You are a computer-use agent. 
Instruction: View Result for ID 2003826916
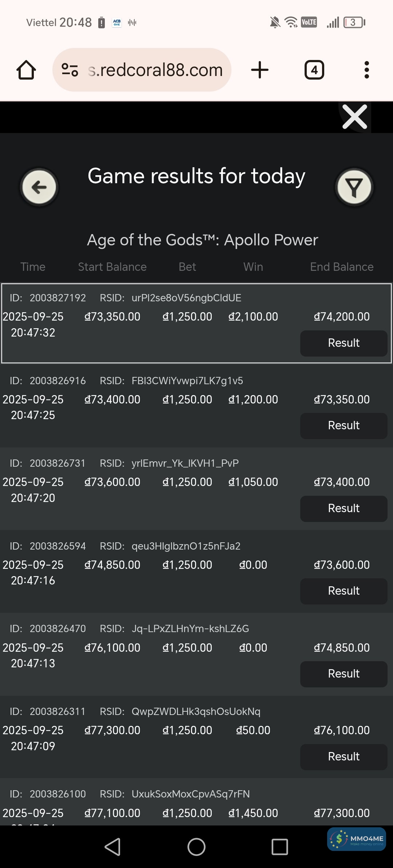coord(344,426)
